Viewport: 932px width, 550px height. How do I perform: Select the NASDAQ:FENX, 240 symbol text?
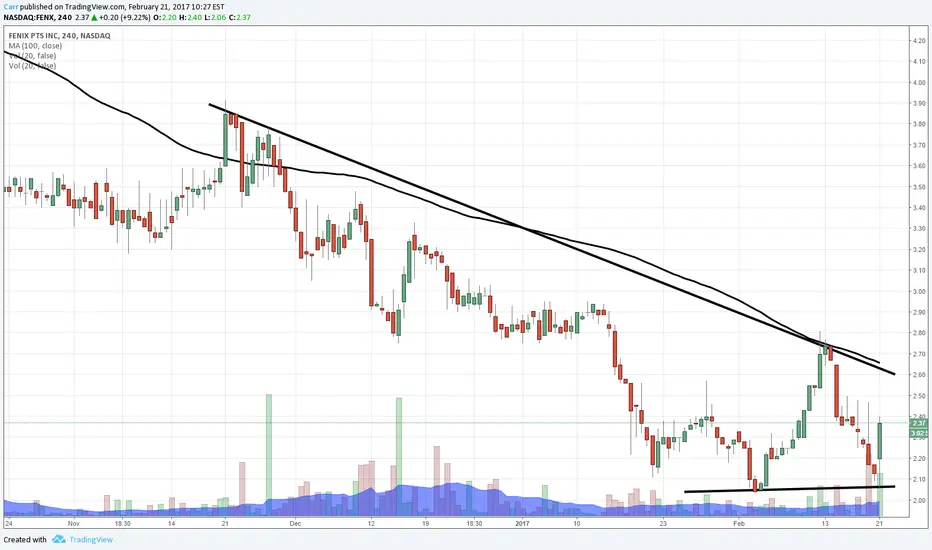[x=38, y=17]
